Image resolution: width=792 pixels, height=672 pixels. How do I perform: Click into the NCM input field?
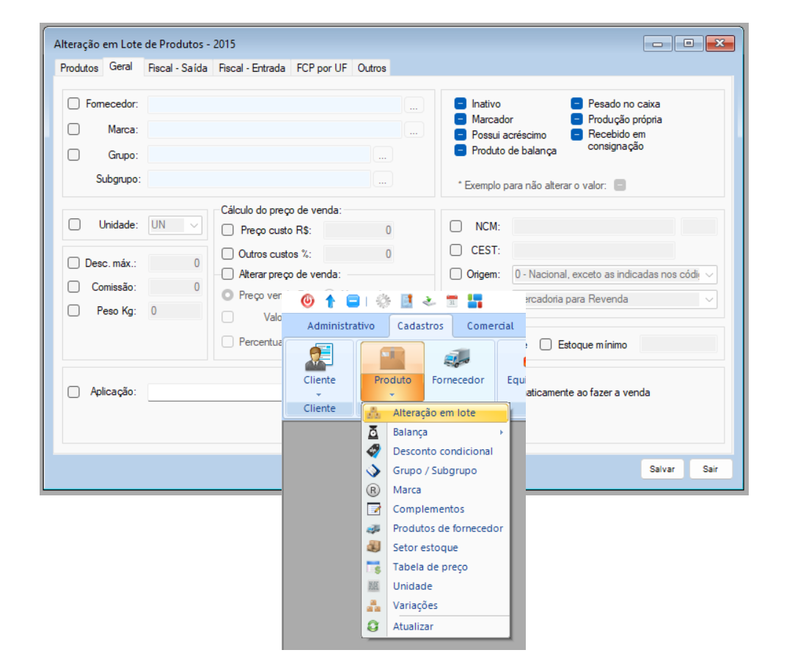[594, 226]
